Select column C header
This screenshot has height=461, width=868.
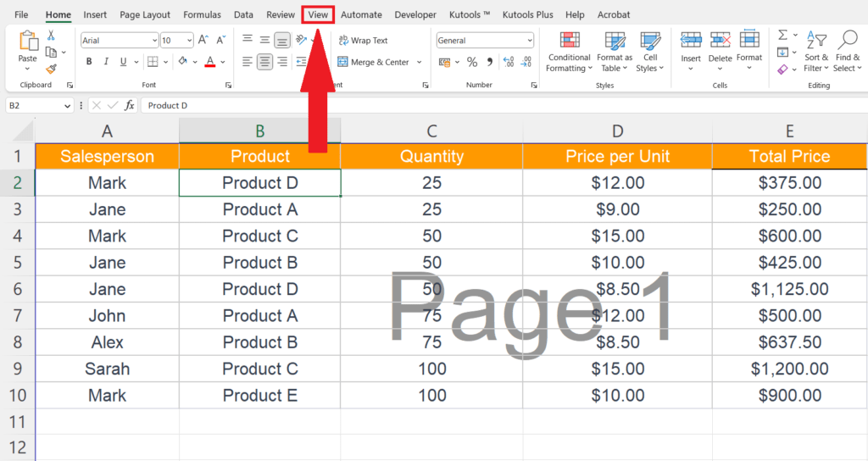point(431,131)
